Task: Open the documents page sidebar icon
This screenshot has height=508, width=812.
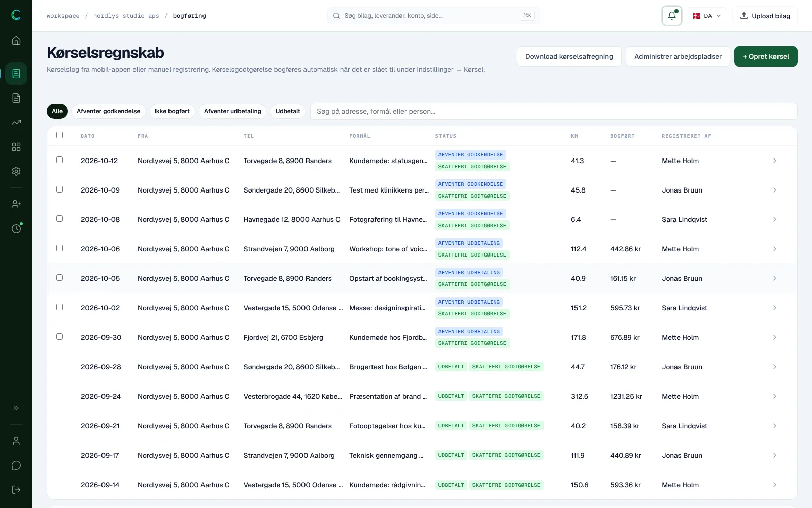Action: coord(16,98)
